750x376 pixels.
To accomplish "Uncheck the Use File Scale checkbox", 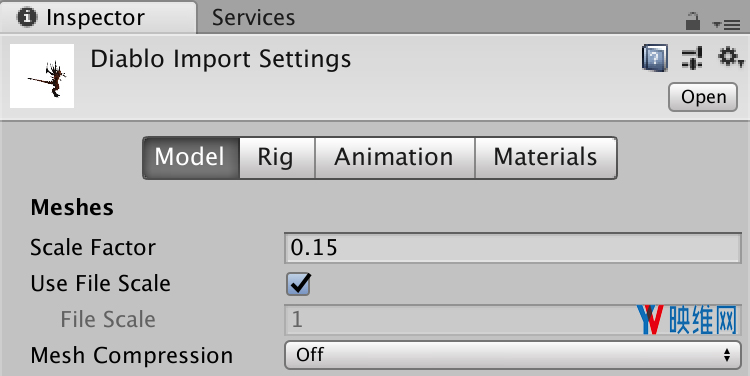I will pyautogui.click(x=298, y=284).
